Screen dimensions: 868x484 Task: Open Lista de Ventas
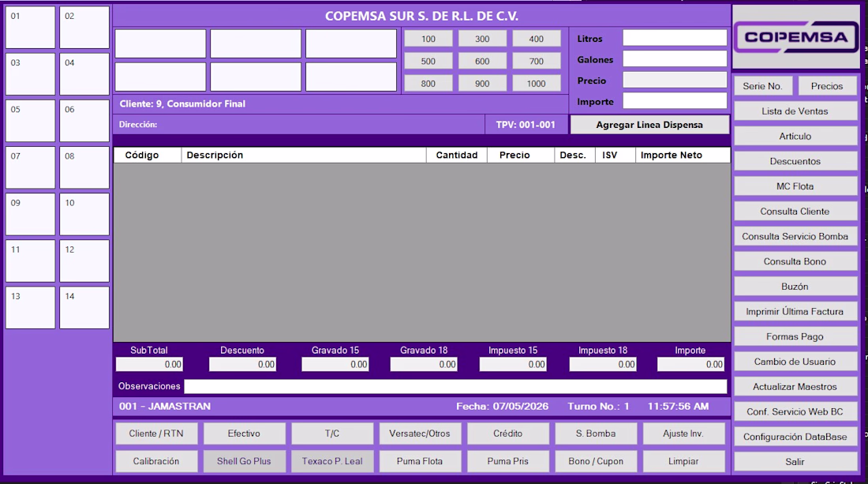[795, 111]
